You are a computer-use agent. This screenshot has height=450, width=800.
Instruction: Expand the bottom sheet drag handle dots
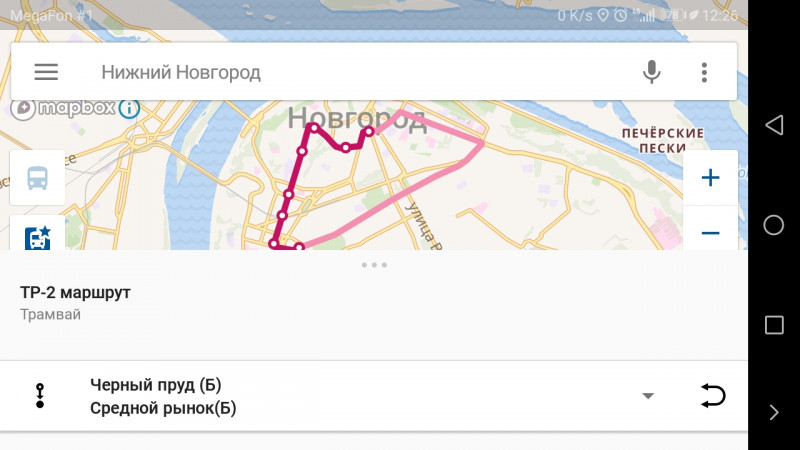(374, 265)
